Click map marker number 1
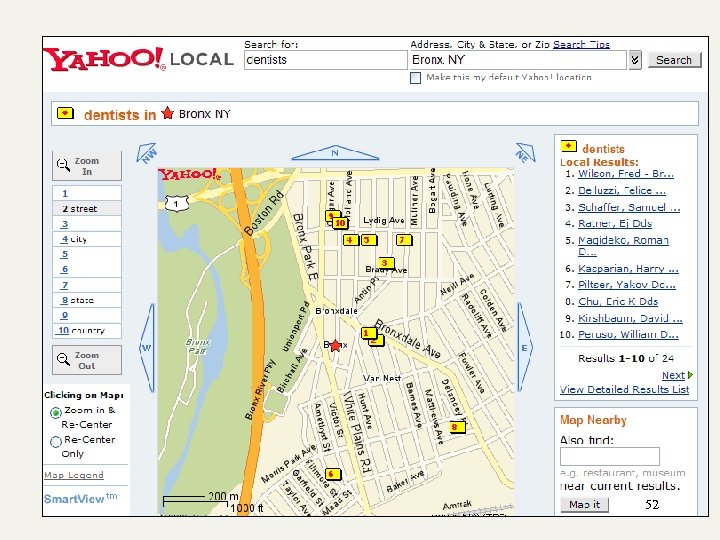 click(368, 333)
